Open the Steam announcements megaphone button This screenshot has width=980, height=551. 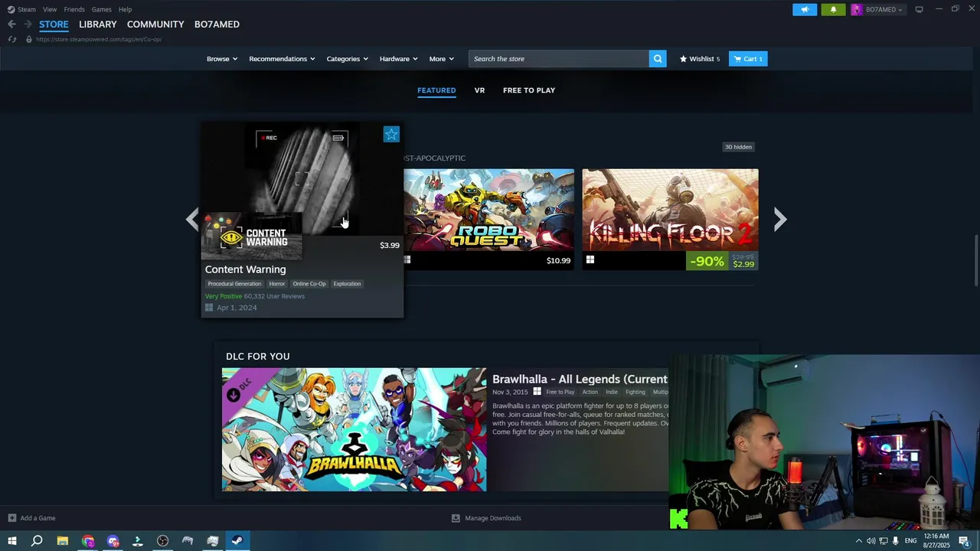805,9
